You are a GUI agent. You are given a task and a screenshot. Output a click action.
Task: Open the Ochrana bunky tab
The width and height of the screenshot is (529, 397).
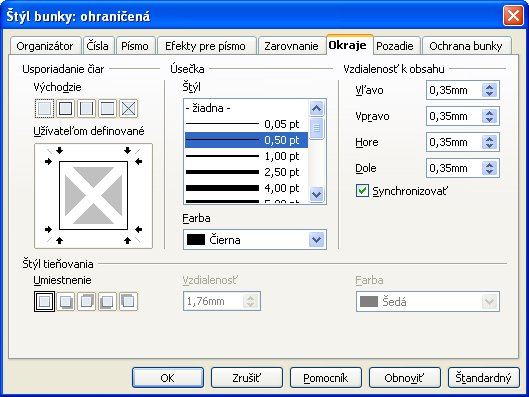point(466,46)
